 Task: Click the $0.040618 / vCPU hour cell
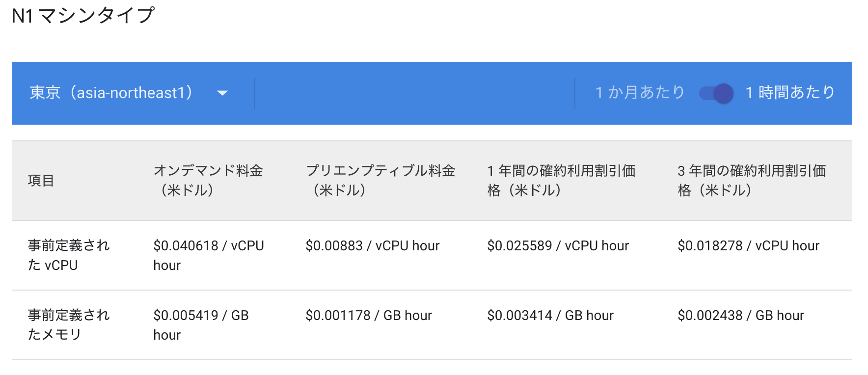209,255
